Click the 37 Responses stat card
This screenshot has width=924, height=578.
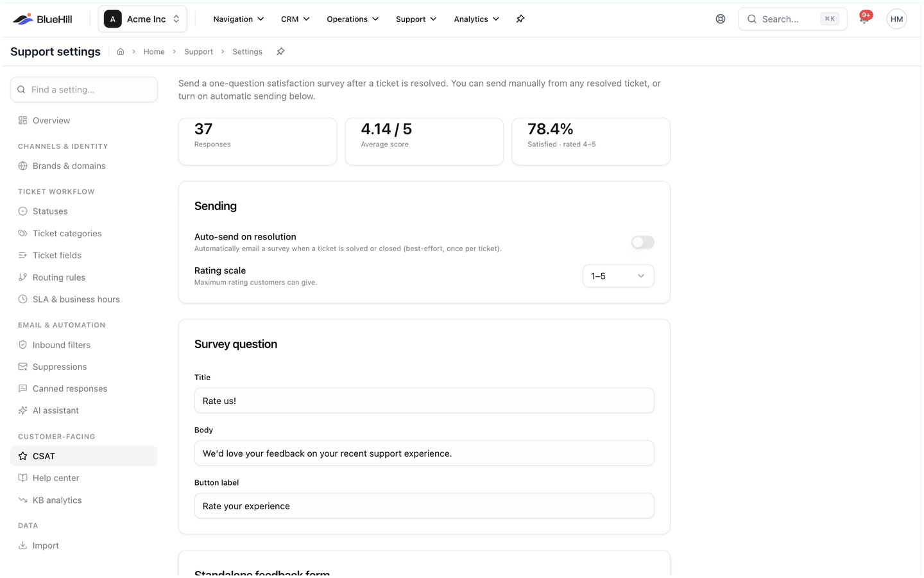click(x=257, y=141)
